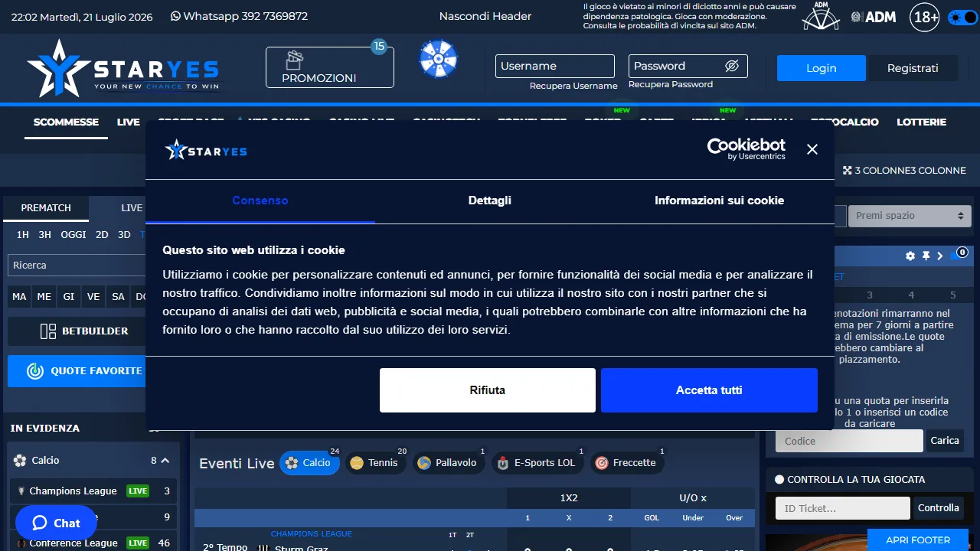The image size is (980, 551).
Task: Filter events by 3H
Action: coord(45,235)
